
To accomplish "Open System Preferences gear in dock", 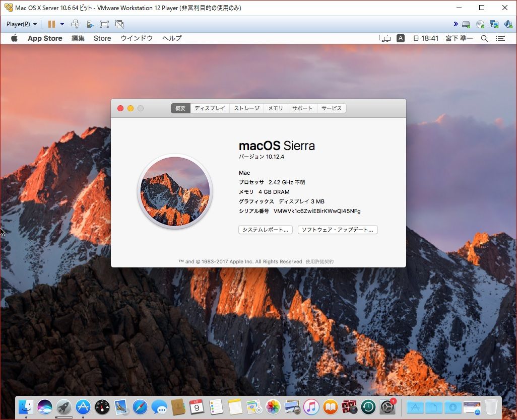I will (x=387, y=407).
